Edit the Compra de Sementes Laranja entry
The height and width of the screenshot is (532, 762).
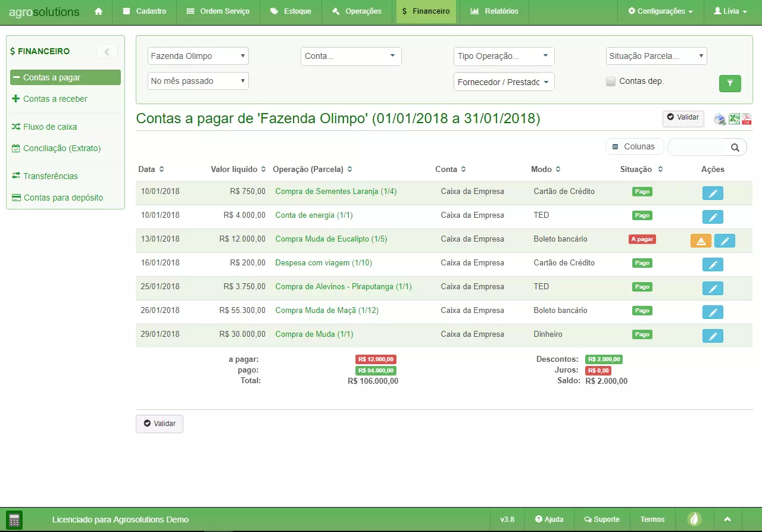tap(713, 193)
